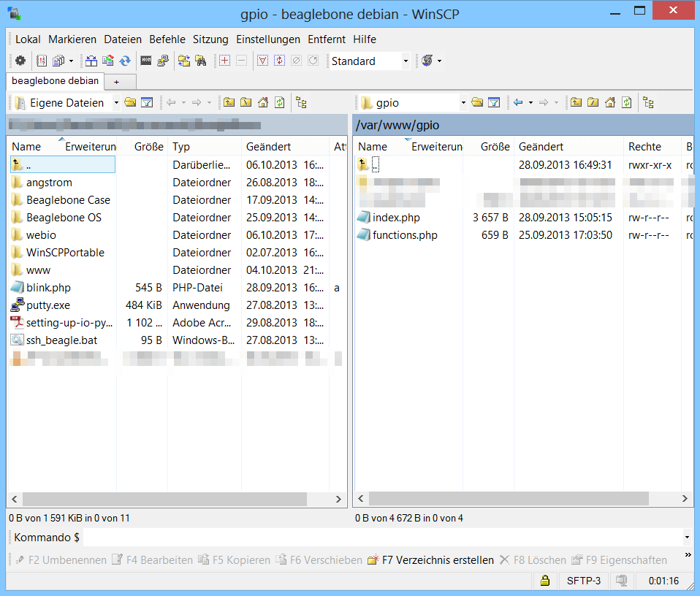Open the Entfernt menu

tap(327, 39)
